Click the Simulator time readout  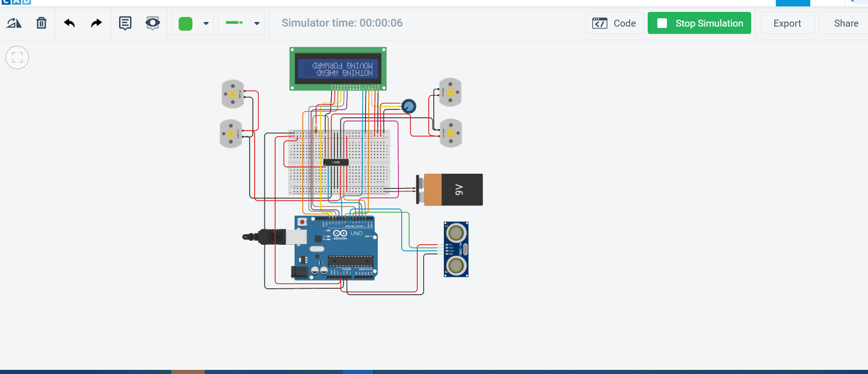342,23
